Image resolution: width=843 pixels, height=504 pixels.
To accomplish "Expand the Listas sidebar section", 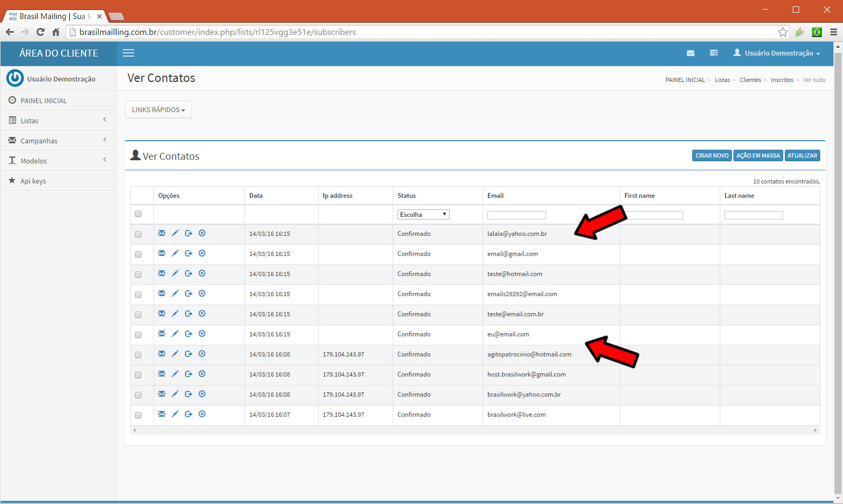I will (x=58, y=121).
